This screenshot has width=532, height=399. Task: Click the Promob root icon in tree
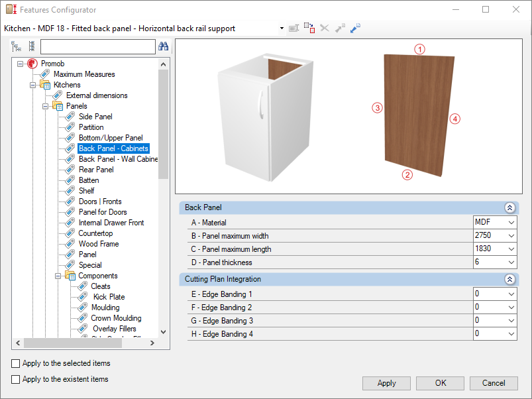tap(32, 64)
